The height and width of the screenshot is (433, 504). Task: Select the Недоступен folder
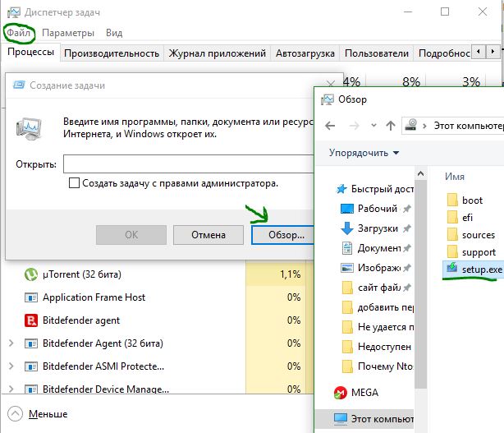point(377,347)
